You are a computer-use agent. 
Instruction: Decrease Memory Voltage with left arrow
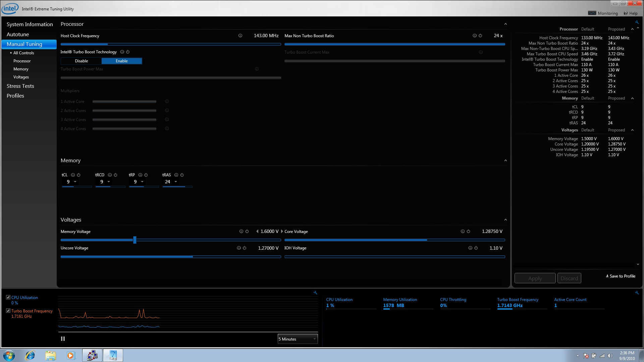pos(257,231)
